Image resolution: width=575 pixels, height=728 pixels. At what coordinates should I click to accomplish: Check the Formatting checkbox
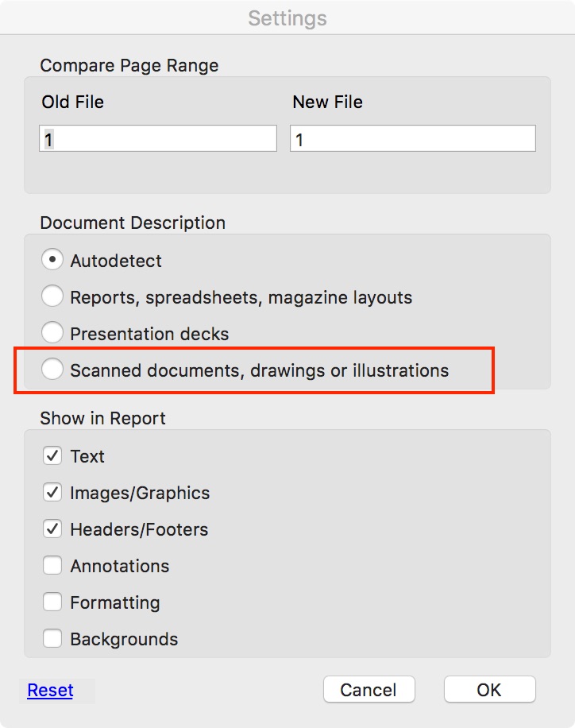pos(52,602)
